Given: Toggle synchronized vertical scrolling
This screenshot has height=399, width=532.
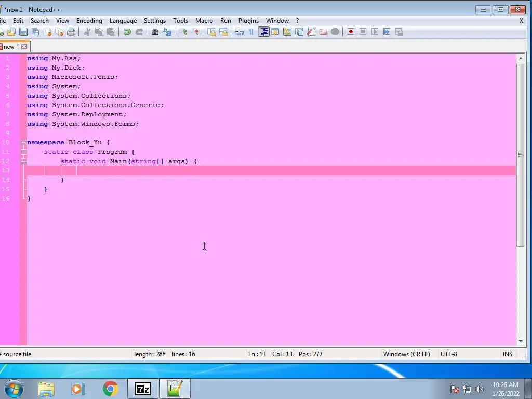Looking at the screenshot, I should click(211, 32).
